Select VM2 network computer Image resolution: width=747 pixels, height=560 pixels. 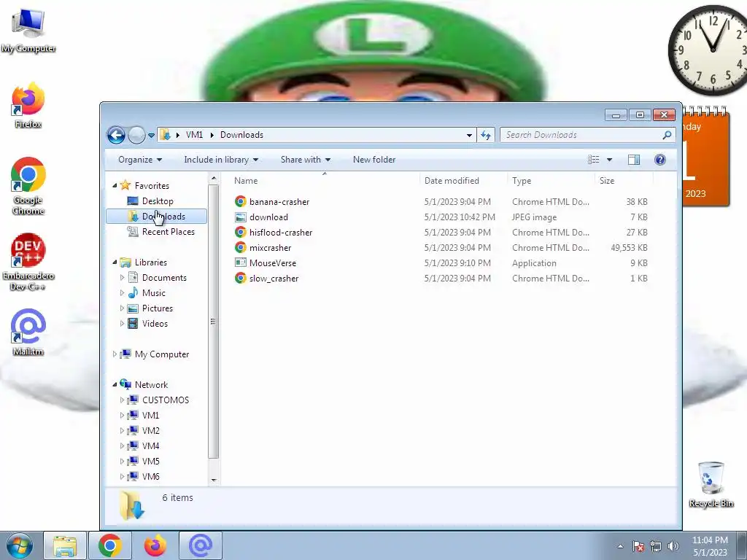coord(150,430)
